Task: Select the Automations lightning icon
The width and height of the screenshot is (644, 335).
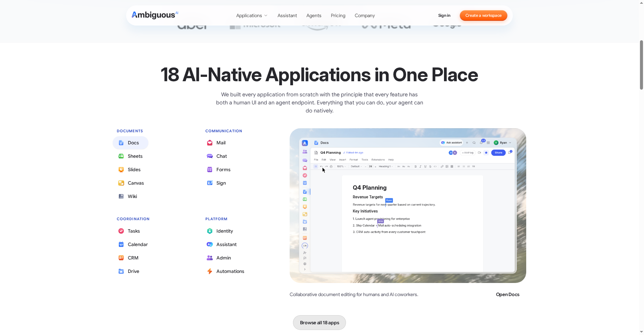Action: (x=210, y=271)
